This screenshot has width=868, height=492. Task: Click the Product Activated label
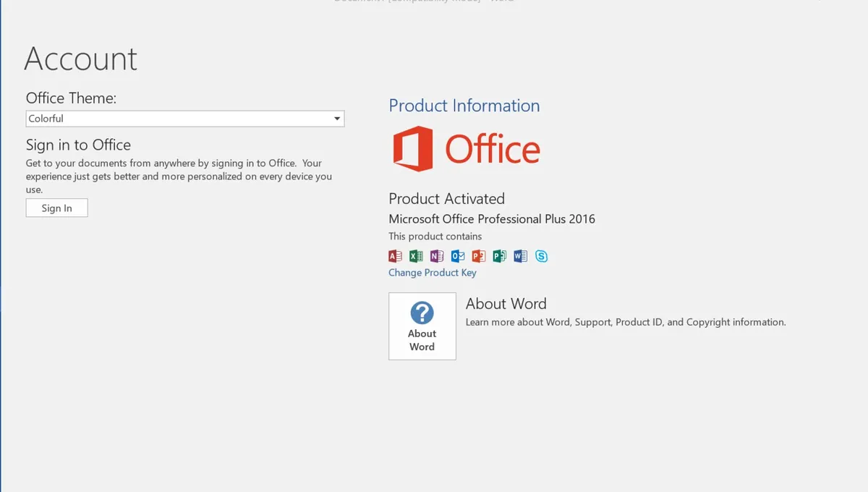pos(446,199)
